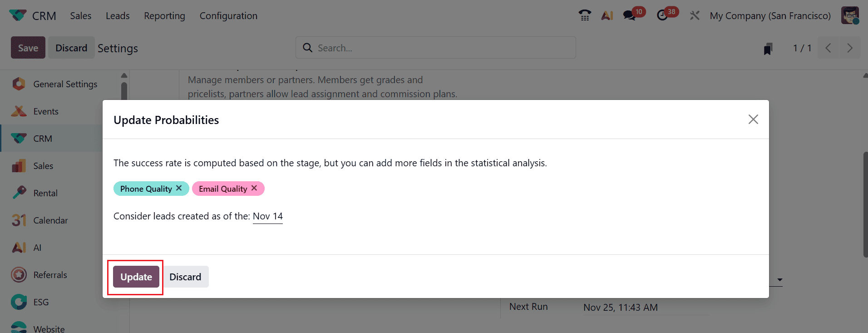
Task: Open the user avatar profile menu
Action: click(849, 15)
